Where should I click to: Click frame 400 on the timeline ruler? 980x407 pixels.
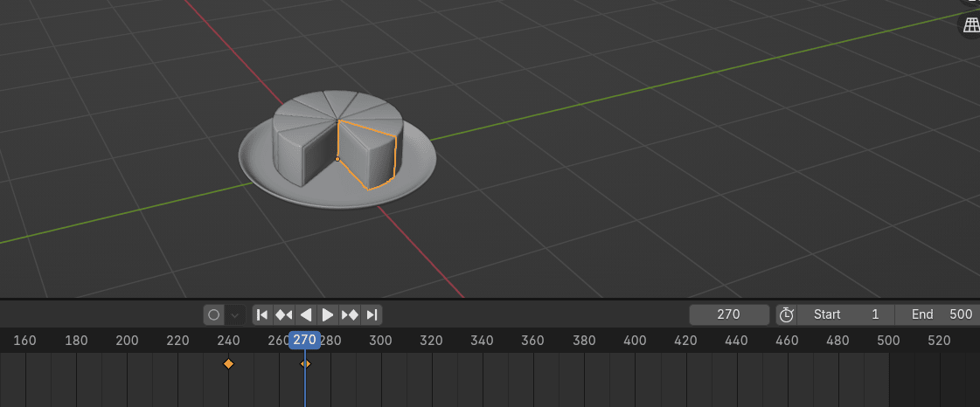635,340
